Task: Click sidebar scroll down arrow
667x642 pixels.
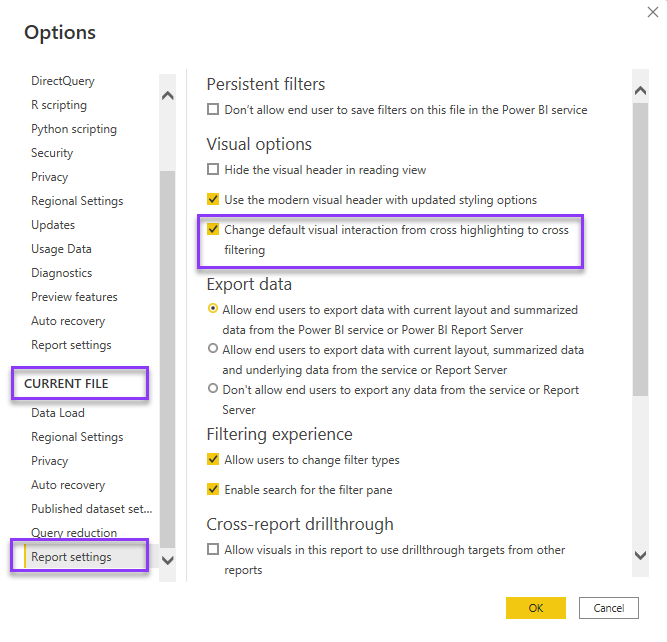Action: point(168,560)
